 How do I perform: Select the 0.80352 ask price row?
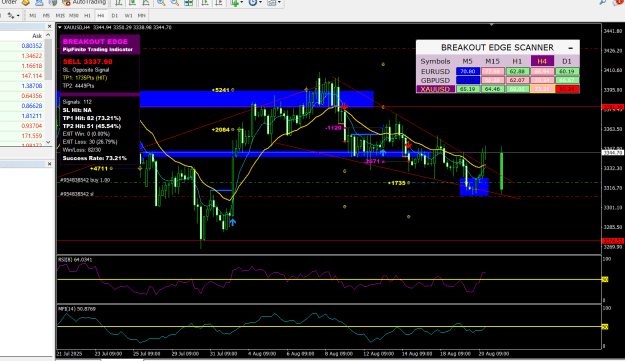coord(22,46)
